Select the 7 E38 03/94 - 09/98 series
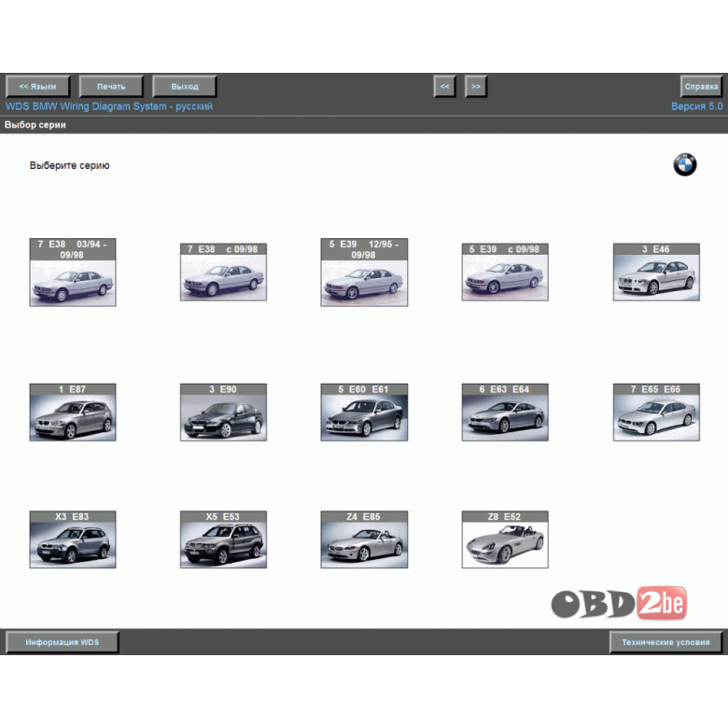Screen dimensions: 728x728 (73, 273)
